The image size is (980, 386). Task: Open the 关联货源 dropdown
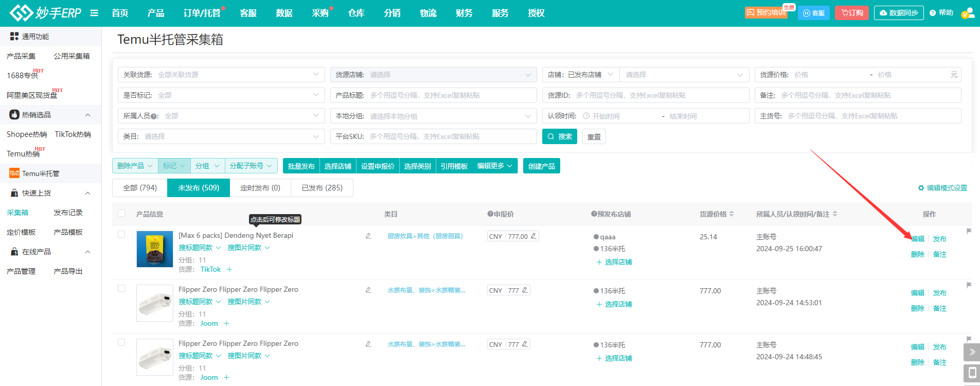click(x=221, y=75)
